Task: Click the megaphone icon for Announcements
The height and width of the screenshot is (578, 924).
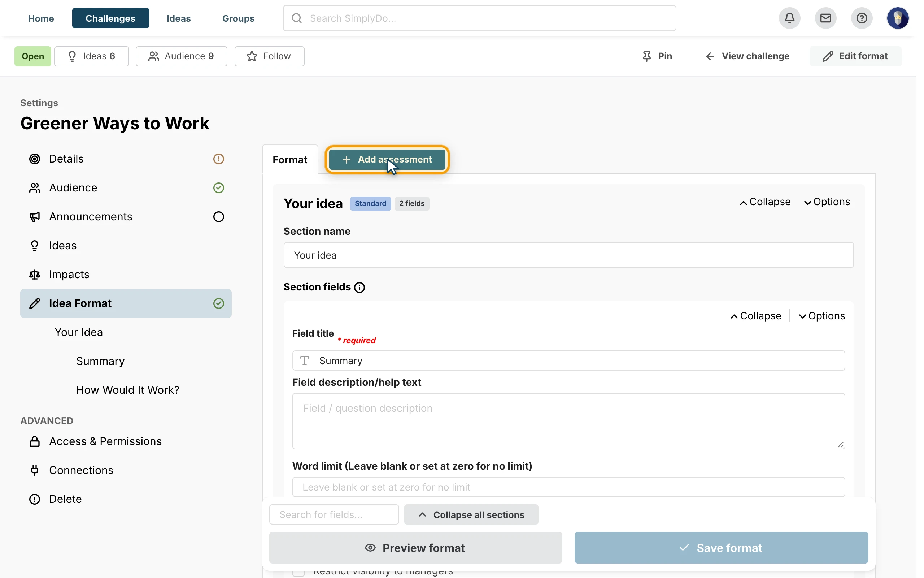Action: [35, 217]
